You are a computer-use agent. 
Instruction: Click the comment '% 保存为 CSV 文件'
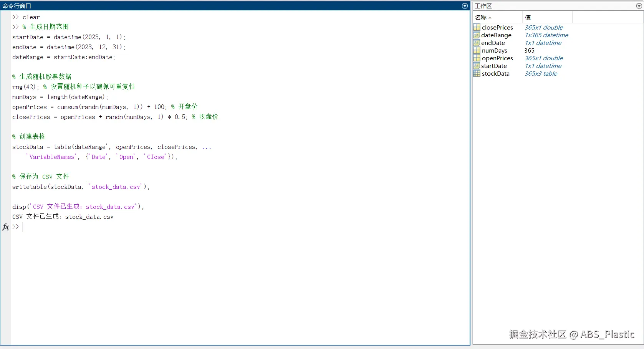41,177
